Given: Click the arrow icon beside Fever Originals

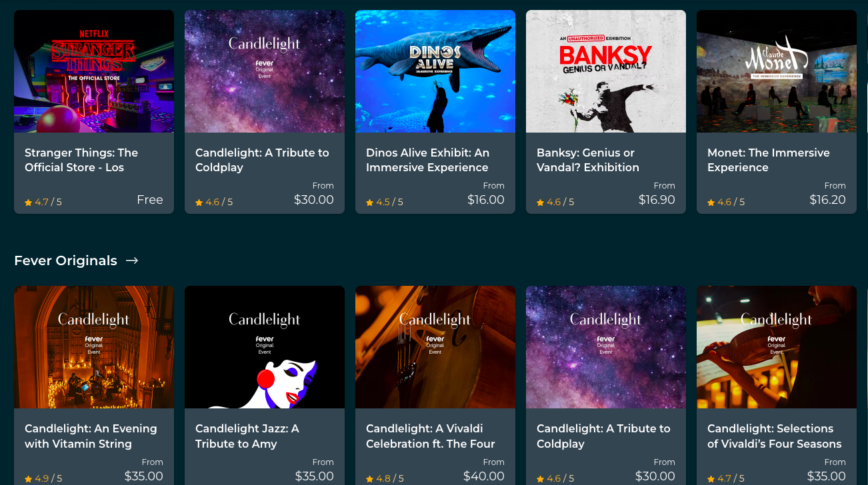Looking at the screenshot, I should tap(132, 260).
